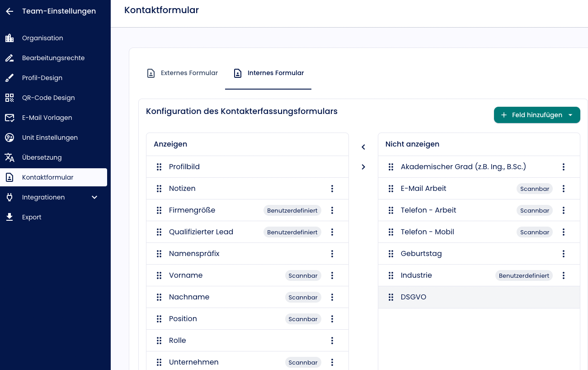Open options menu for Akademischer Grad

tap(564, 167)
